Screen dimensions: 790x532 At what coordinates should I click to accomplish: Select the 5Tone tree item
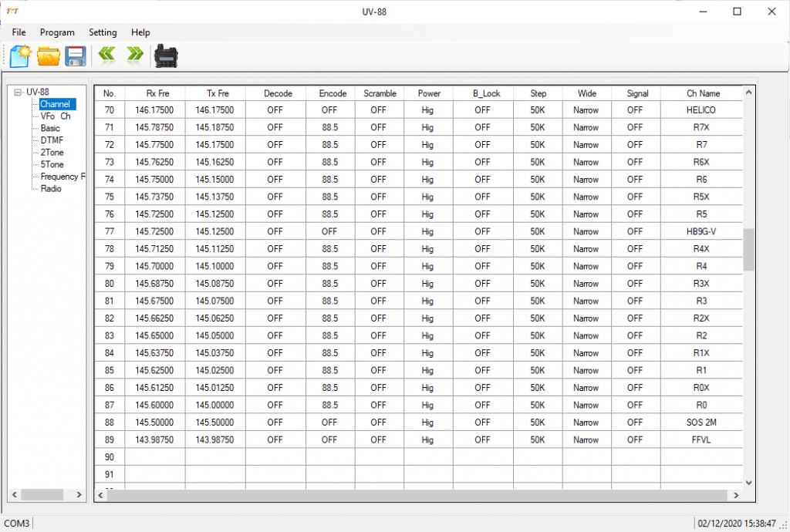52,164
